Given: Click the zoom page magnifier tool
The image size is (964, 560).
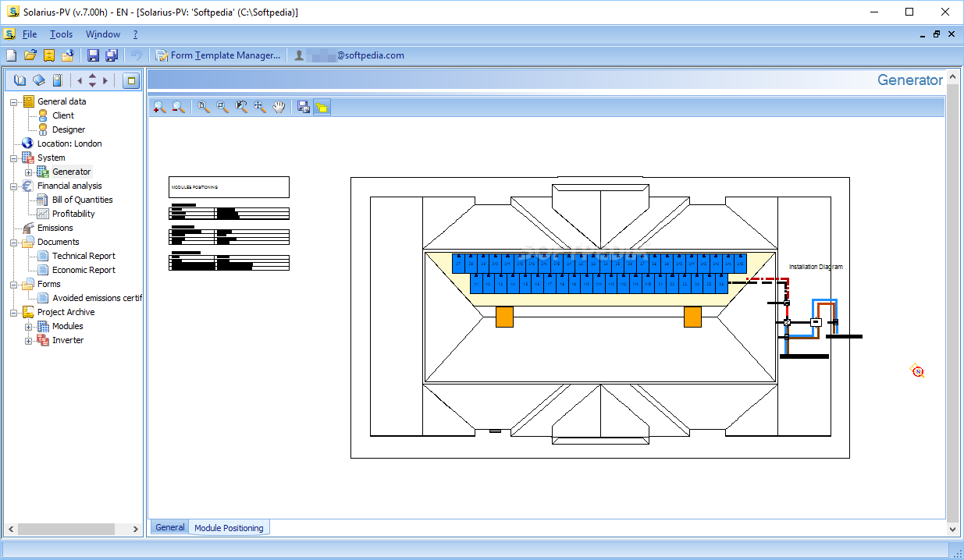Looking at the screenshot, I should point(204,108).
